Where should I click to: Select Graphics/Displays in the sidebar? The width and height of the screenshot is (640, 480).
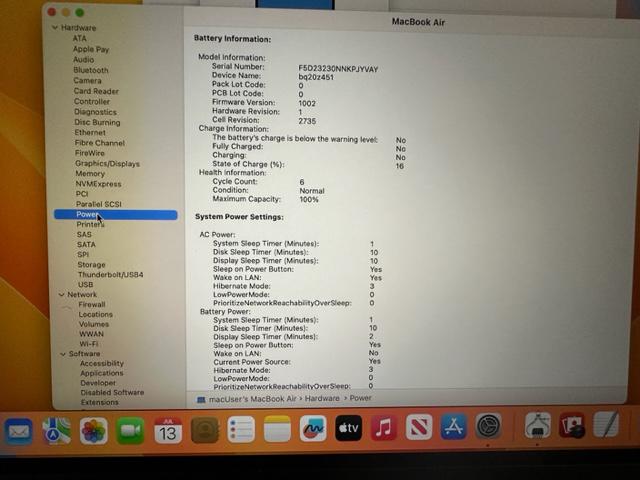pos(107,163)
